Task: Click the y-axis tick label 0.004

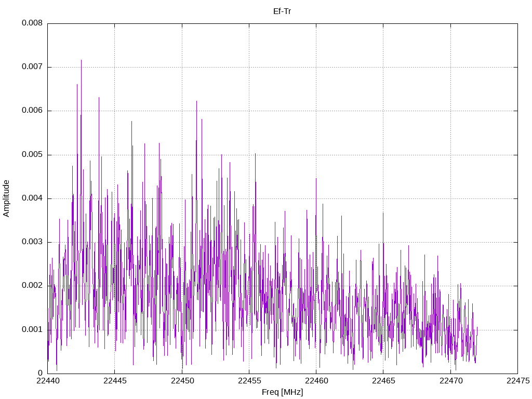Action: (x=32, y=198)
